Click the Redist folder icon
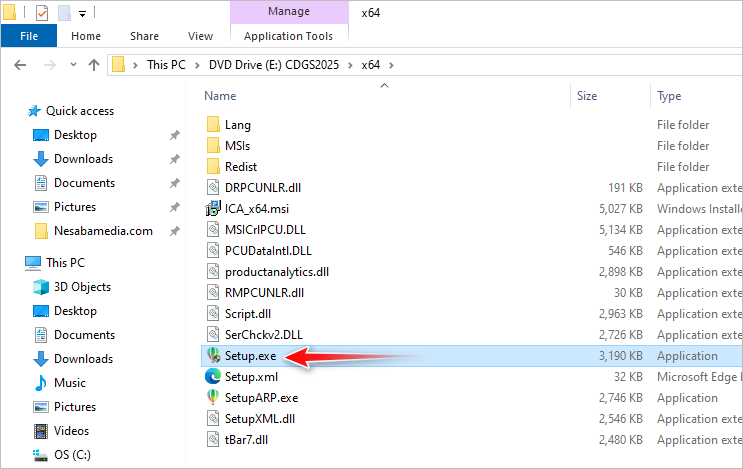This screenshot has height=469, width=743. pyautogui.click(x=213, y=166)
